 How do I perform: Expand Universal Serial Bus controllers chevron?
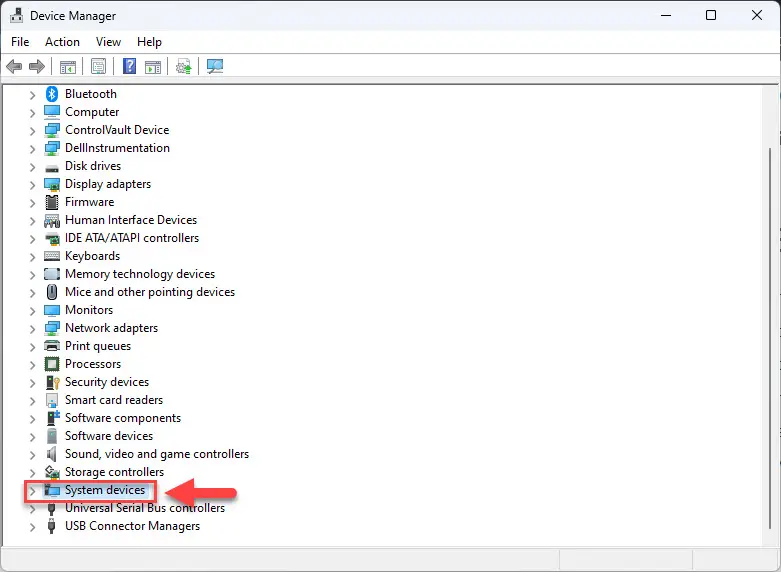pyautogui.click(x=32, y=509)
